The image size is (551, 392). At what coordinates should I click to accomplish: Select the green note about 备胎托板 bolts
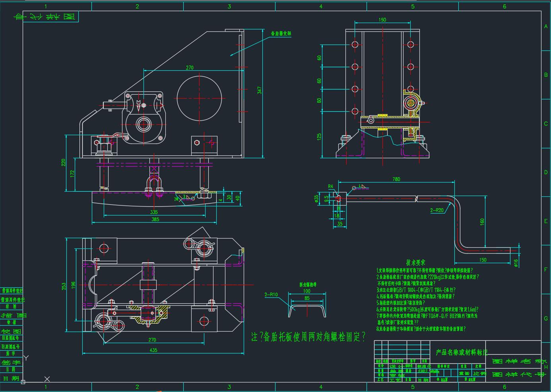pyautogui.click(x=308, y=337)
